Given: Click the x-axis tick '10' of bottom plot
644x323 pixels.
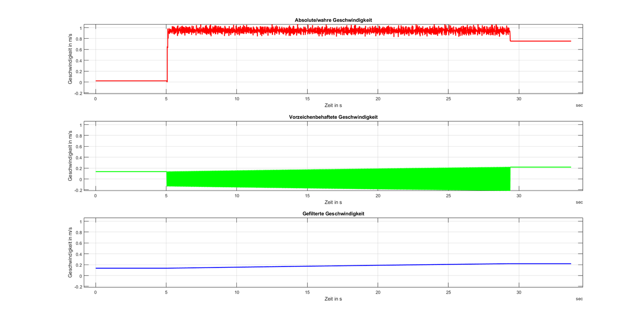Looking at the screenshot, I should point(237,293).
